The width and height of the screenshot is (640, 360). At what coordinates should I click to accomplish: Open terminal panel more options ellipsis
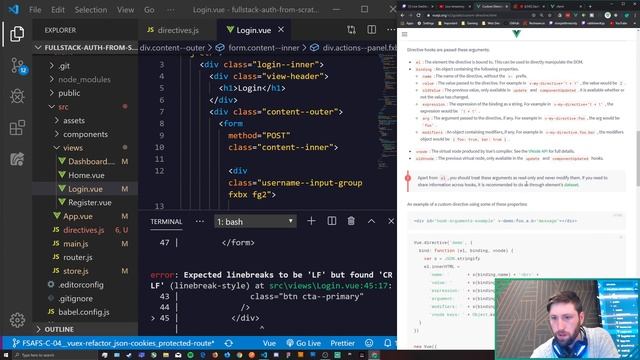(200, 221)
